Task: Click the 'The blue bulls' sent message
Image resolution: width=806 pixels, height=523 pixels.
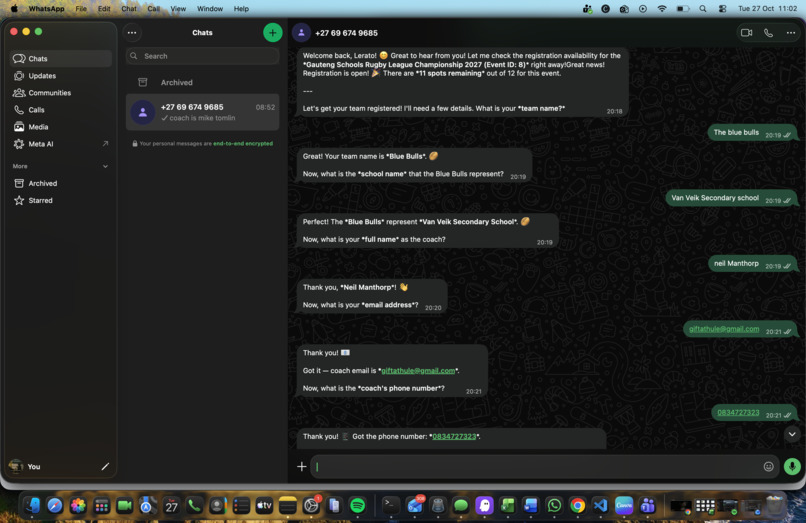Action: point(752,133)
